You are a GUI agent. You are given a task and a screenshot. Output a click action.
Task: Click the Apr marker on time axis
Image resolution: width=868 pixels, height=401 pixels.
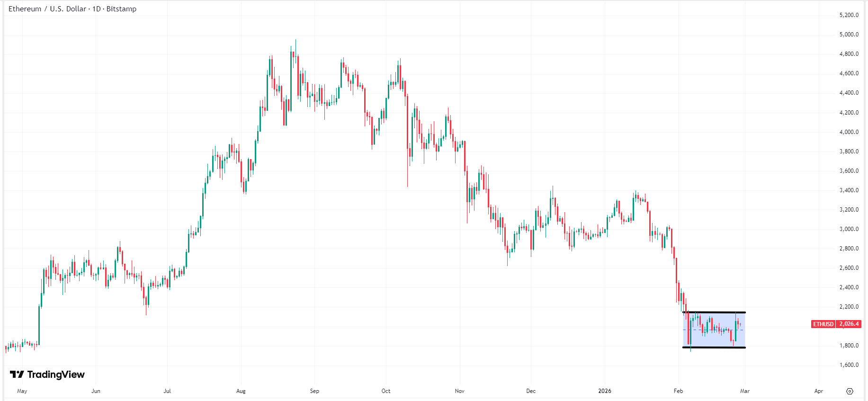click(819, 391)
